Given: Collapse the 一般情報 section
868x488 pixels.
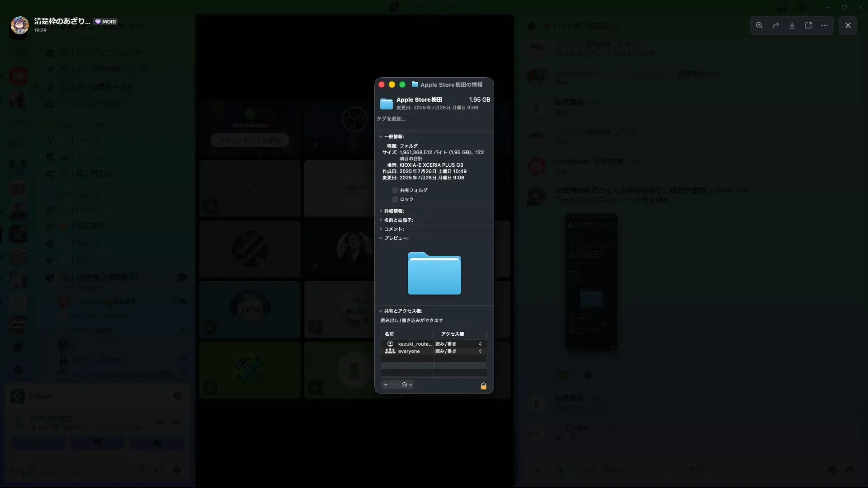Looking at the screenshot, I should [380, 136].
